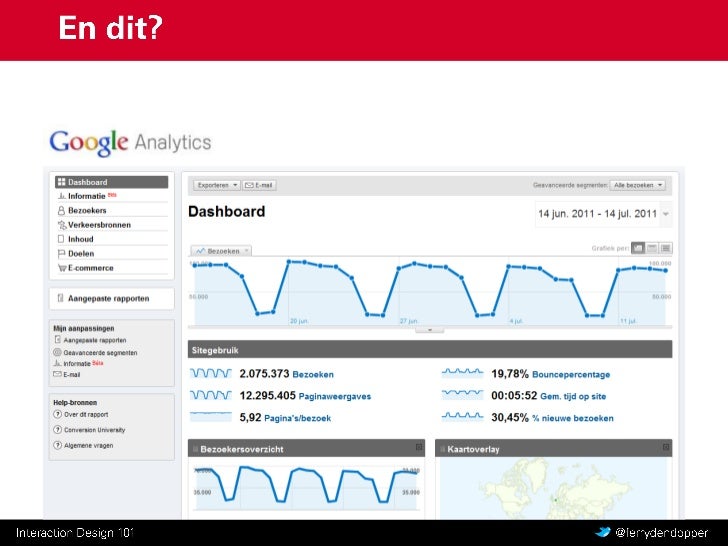Click the Pagina's/bezoek sparkline thumbnail

[x=211, y=416]
